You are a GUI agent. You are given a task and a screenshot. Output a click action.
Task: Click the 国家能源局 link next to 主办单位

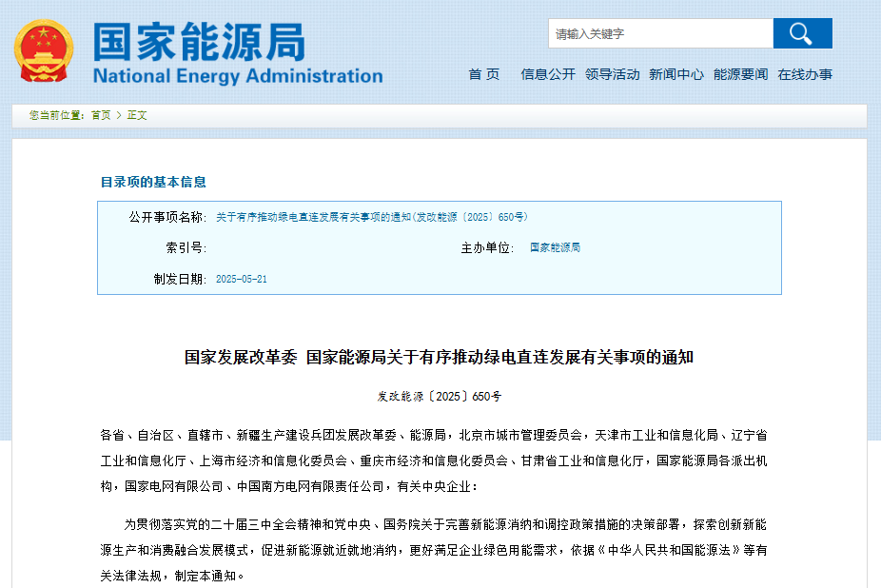tap(557, 247)
